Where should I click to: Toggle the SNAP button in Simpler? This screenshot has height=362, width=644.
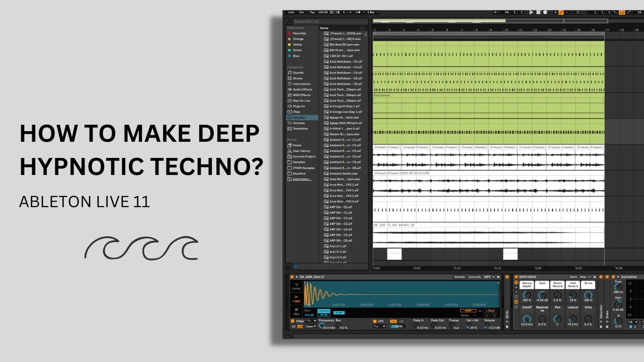[x=339, y=313]
